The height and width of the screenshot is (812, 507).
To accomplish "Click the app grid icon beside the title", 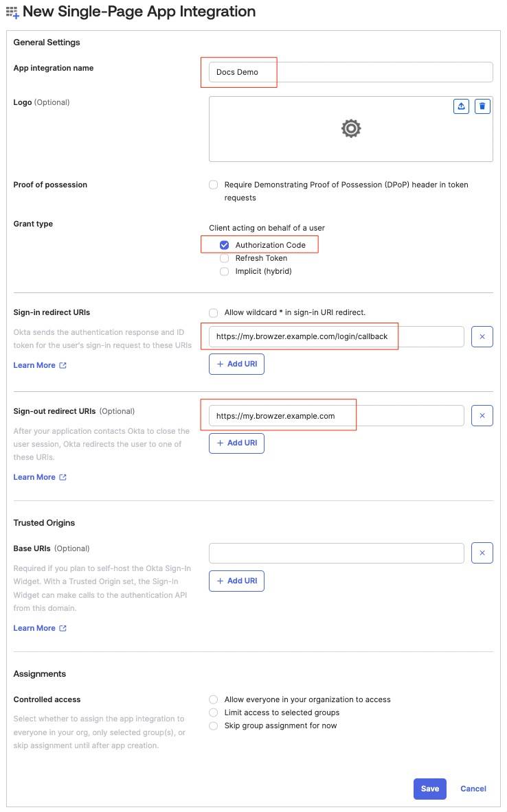I will pyautogui.click(x=12, y=12).
